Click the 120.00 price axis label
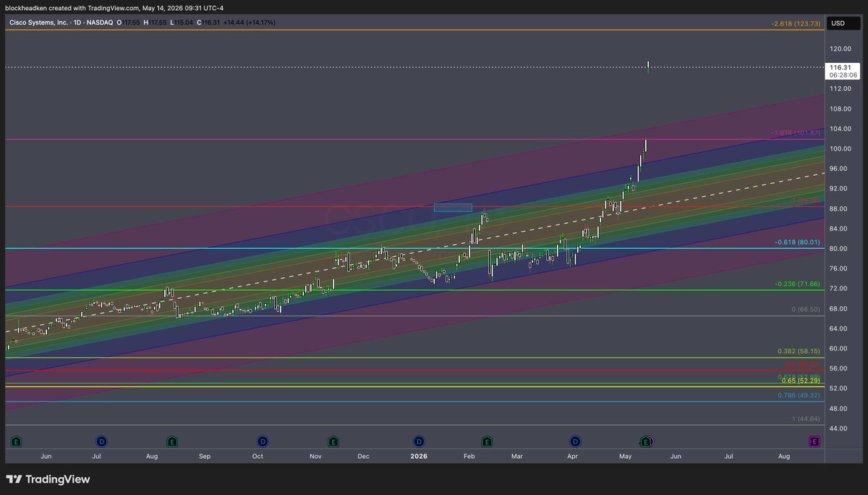The image size is (868, 495). tap(841, 49)
